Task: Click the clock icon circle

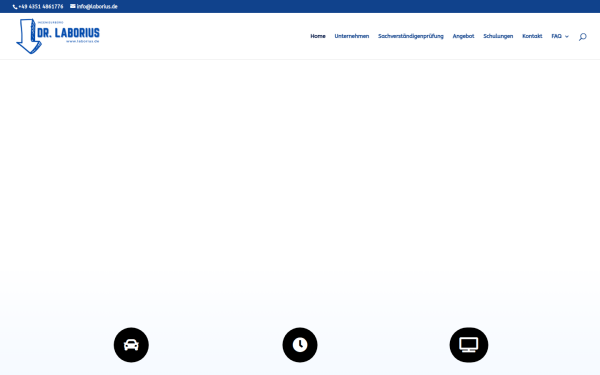Action: click(300, 345)
